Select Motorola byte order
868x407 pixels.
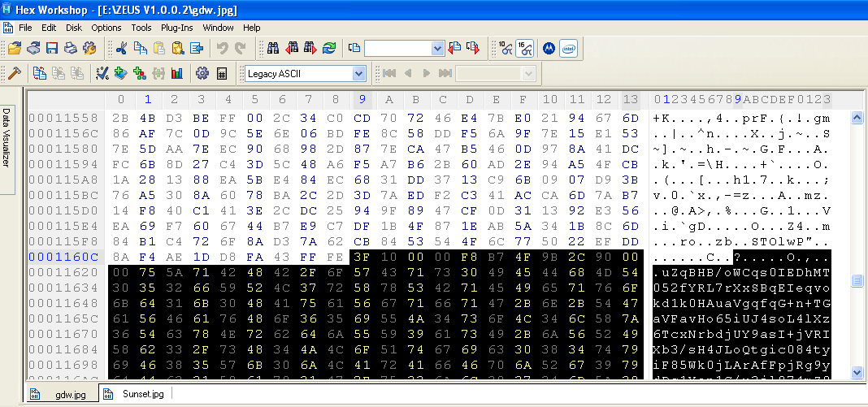tap(549, 49)
